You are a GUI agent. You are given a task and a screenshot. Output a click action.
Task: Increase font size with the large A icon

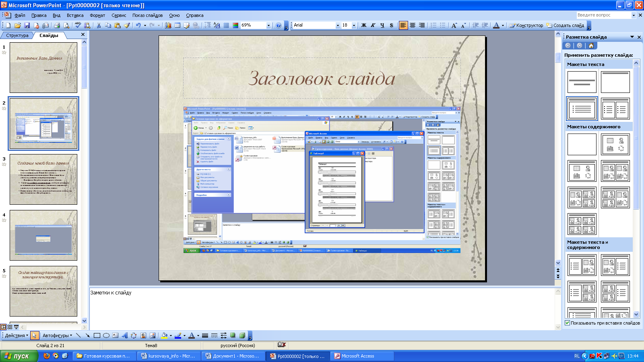click(454, 25)
